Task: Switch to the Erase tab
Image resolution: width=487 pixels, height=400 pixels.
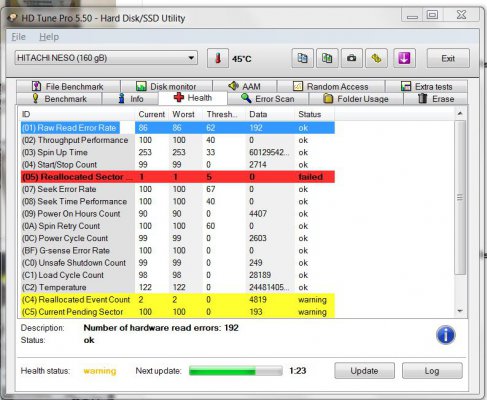Action: [436, 99]
